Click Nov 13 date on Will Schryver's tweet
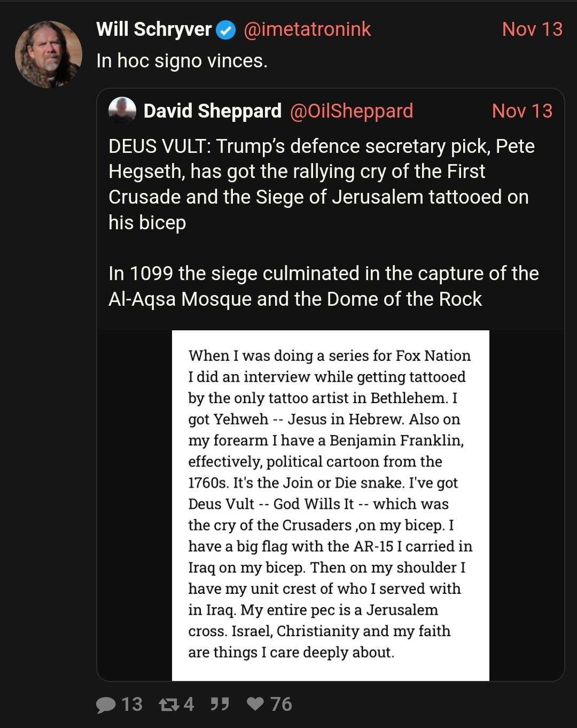This screenshot has height=728, width=577. [532, 29]
